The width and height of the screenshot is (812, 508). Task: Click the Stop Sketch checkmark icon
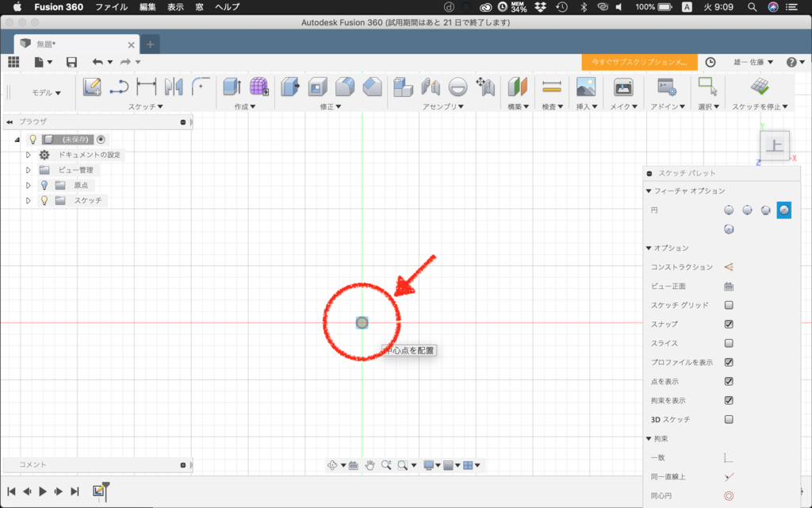pyautogui.click(x=760, y=87)
